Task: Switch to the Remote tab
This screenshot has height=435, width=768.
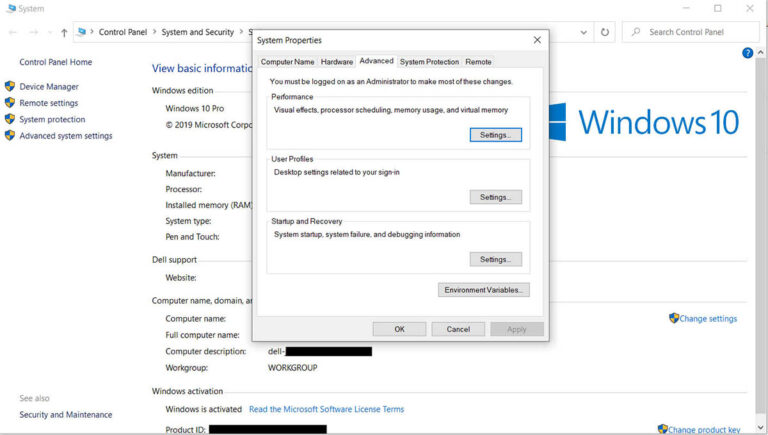Action: (x=478, y=62)
